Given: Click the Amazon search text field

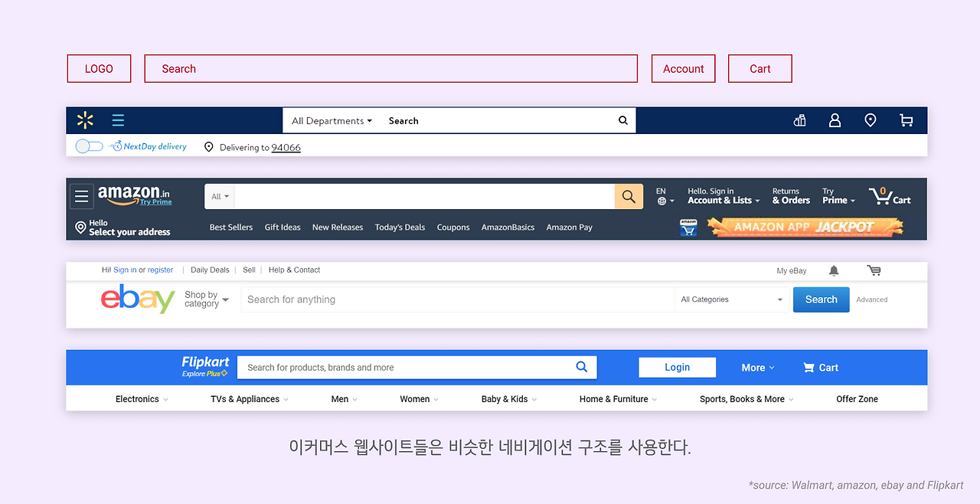Looking at the screenshot, I should click(424, 197).
